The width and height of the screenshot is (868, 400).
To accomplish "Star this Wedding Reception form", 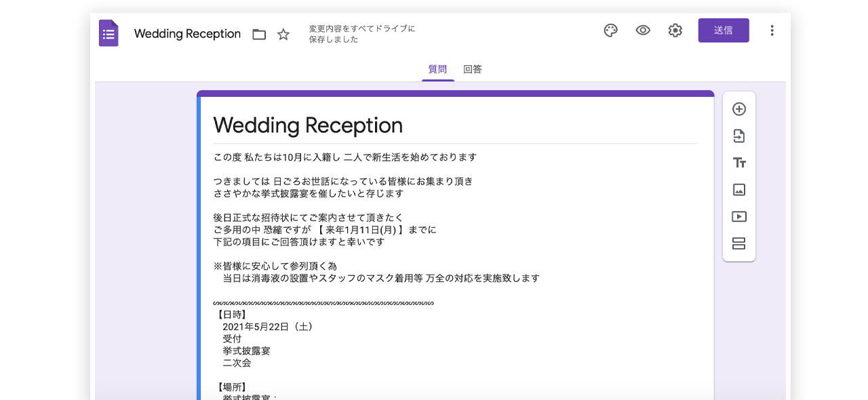I will tap(283, 35).
